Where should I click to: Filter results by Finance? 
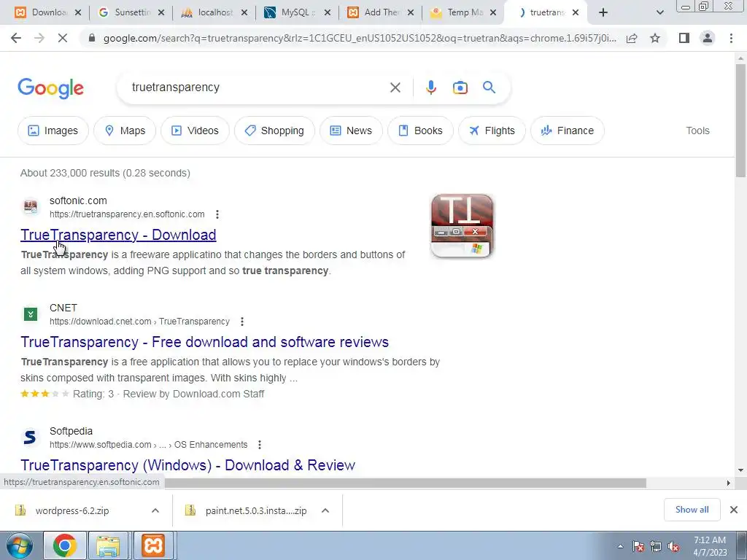pos(567,131)
